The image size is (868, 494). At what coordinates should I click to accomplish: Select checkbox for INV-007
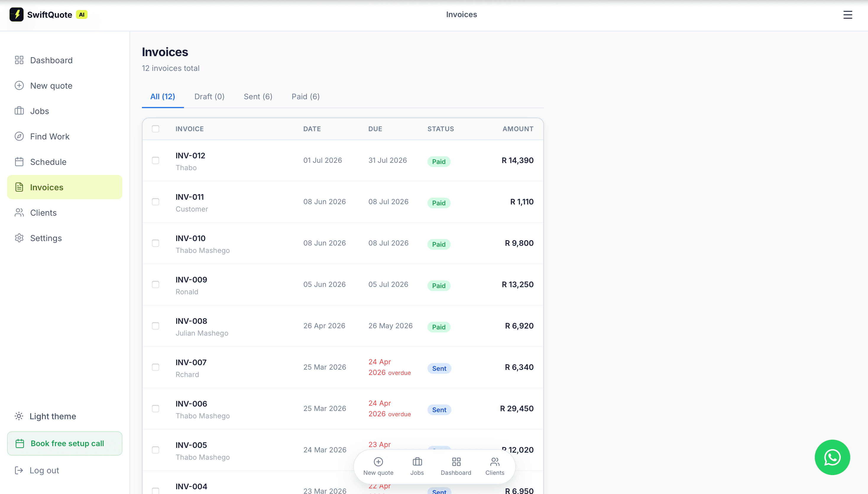(x=156, y=368)
